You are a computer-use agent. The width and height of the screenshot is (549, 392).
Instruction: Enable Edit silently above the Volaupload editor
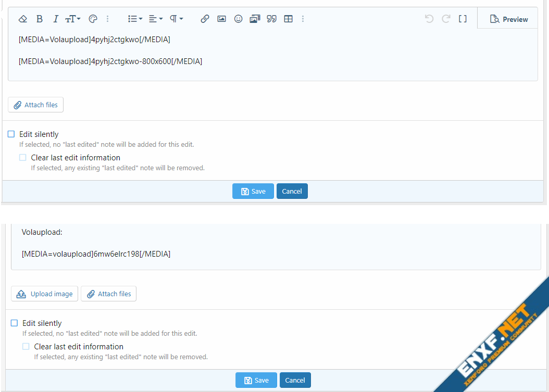[11, 134]
